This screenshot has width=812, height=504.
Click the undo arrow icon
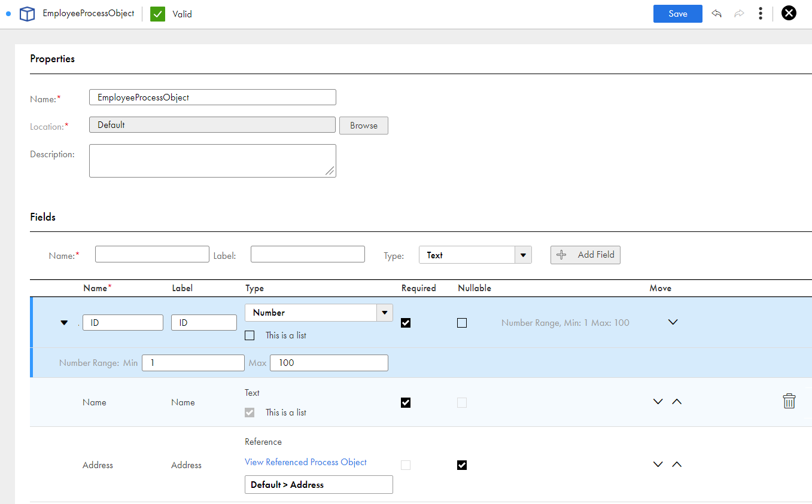pyautogui.click(x=716, y=14)
